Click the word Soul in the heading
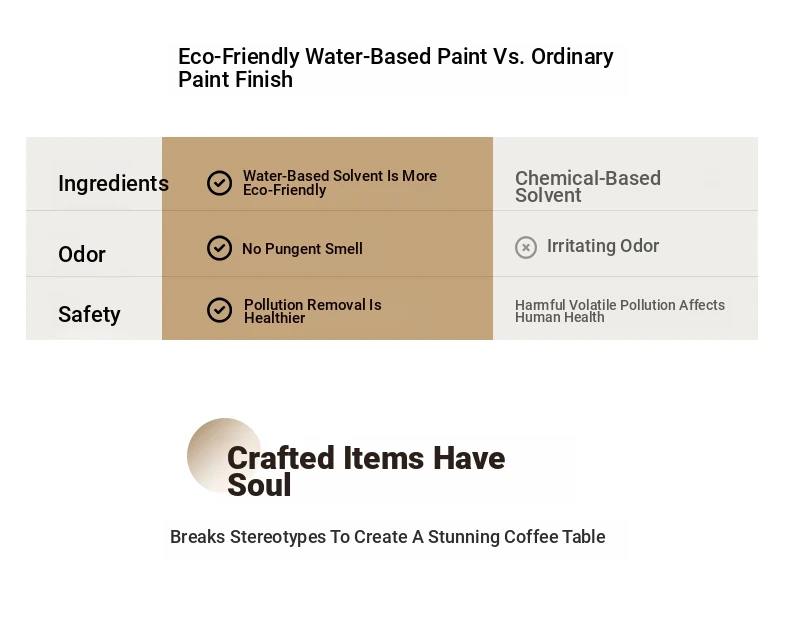The height and width of the screenshot is (626, 790). tap(259, 485)
